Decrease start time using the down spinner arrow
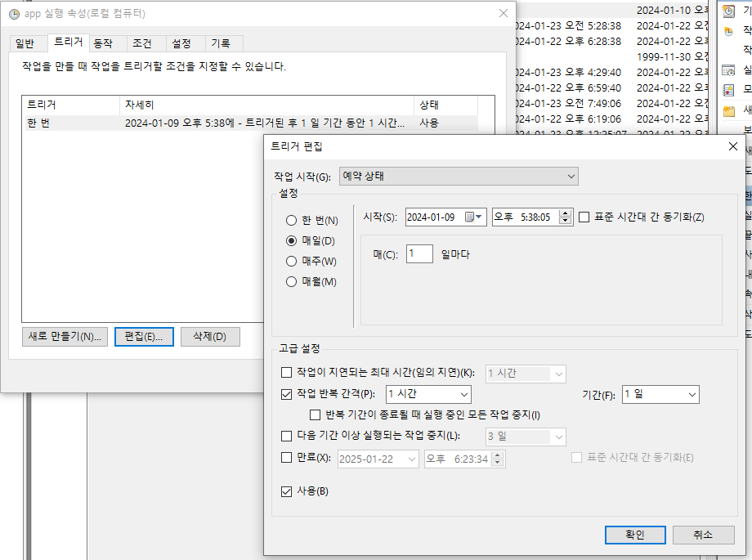The image size is (752, 560). (x=566, y=221)
